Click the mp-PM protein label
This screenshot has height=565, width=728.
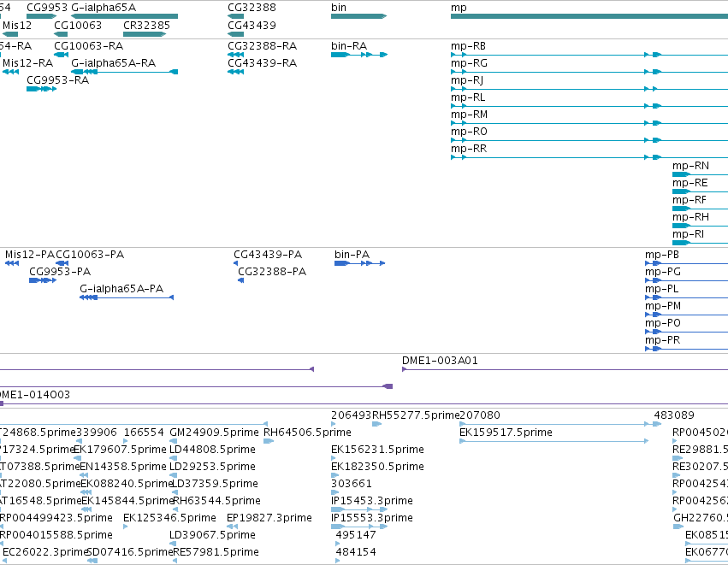point(663,306)
